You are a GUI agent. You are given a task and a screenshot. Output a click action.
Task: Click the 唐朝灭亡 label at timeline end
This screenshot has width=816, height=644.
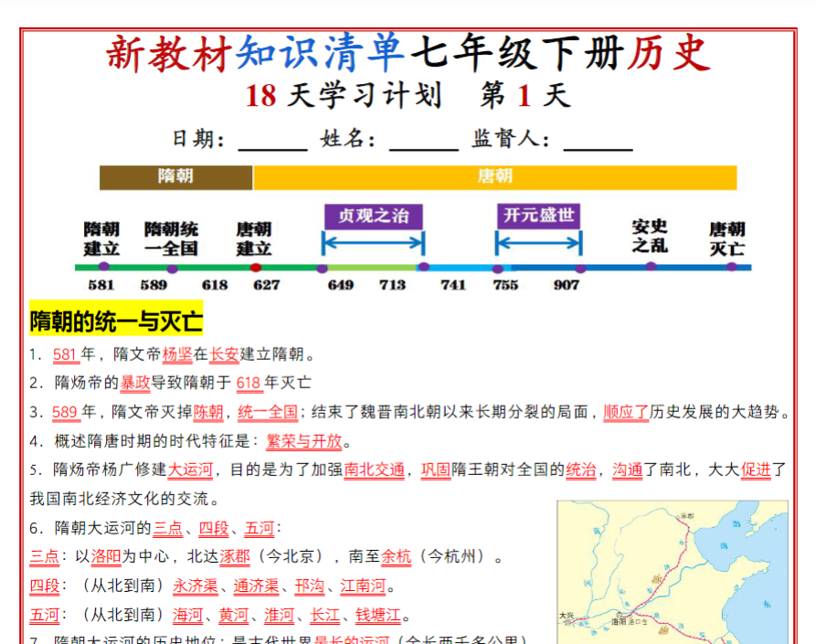point(726,237)
